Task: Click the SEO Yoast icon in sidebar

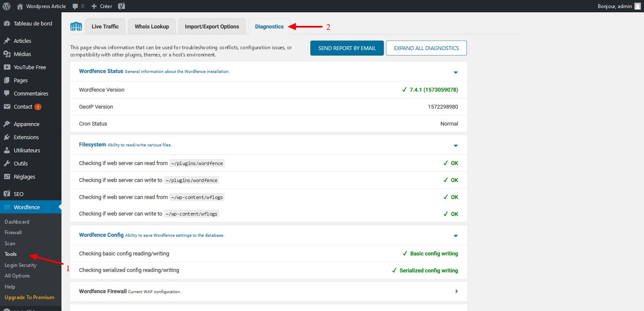Action: click(7, 194)
